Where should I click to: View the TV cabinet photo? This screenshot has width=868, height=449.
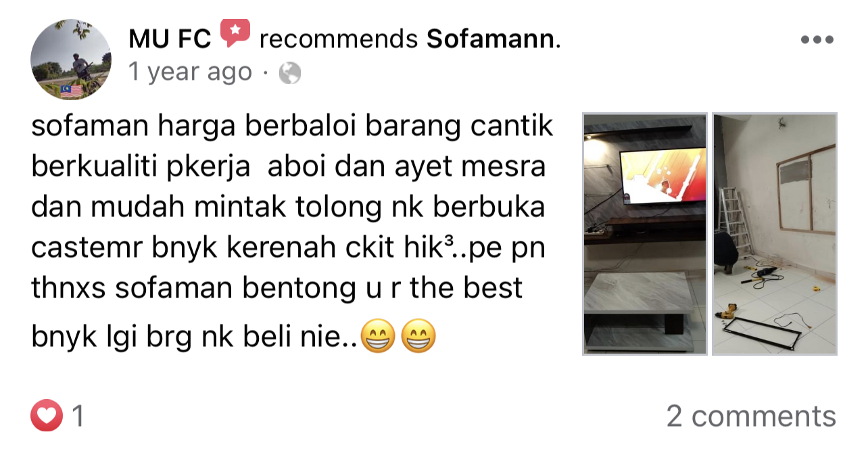click(645, 234)
